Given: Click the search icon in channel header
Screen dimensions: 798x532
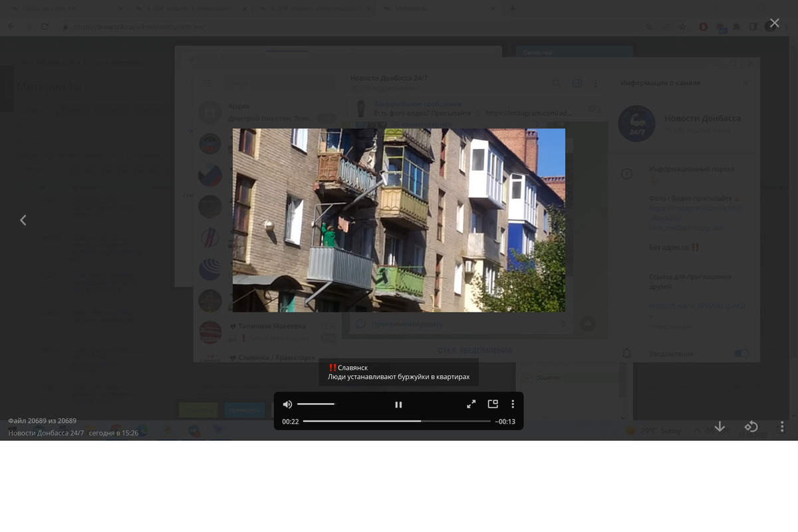Looking at the screenshot, I should click(x=556, y=83).
